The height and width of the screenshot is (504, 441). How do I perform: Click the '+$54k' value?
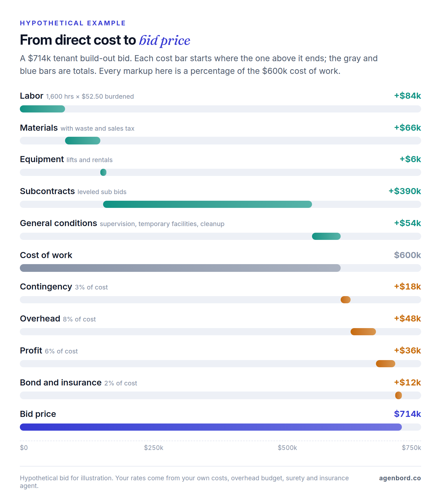(x=408, y=223)
